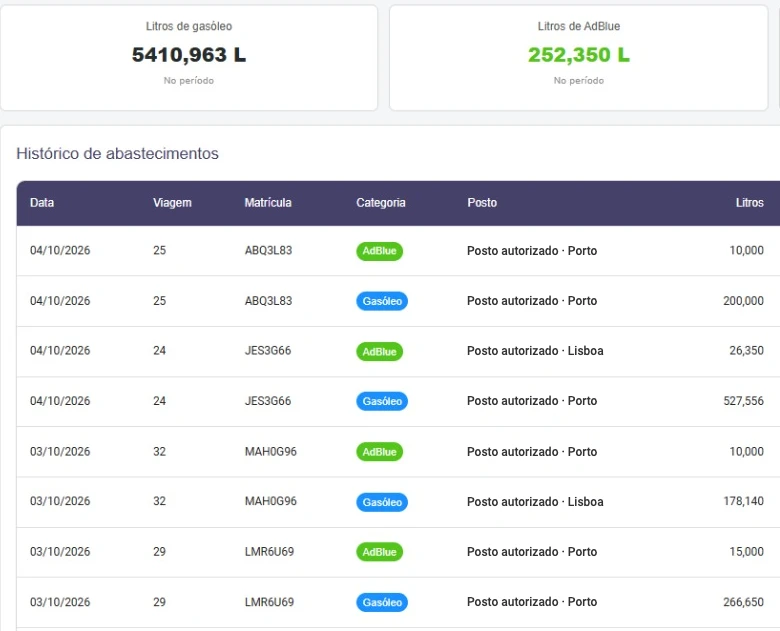
Task: Click Posto autorizado · Lisboa in the JES3G66 row
Action: click(535, 351)
